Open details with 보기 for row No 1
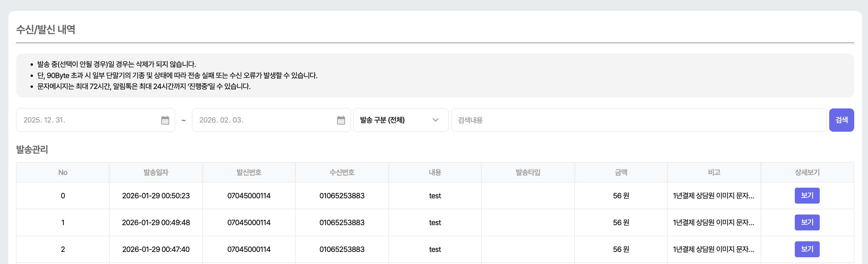Viewport: 868px width, 264px height. coord(807,222)
